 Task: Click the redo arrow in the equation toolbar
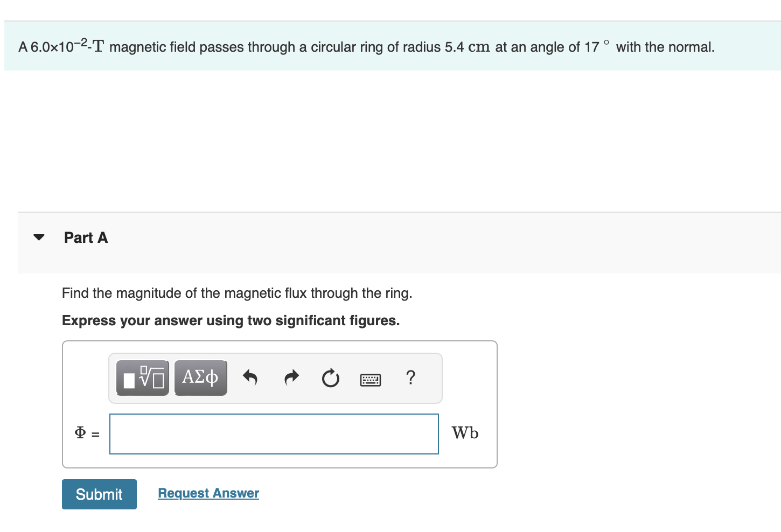pyautogui.click(x=290, y=377)
